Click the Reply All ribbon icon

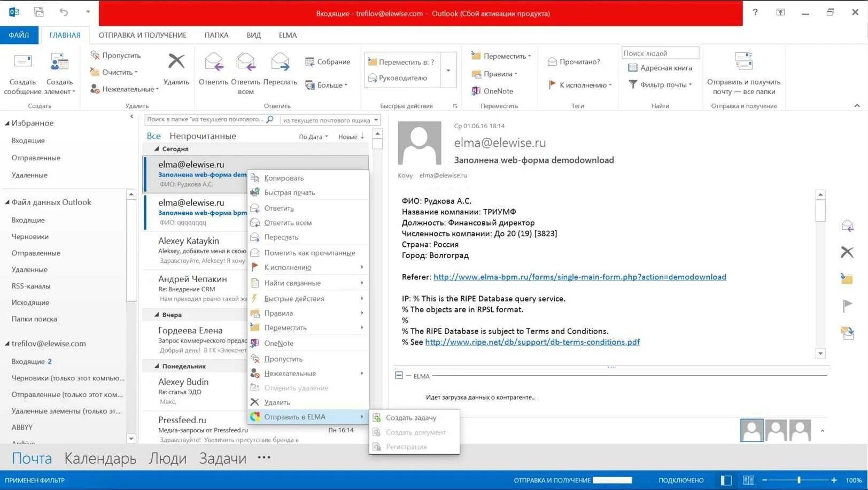click(246, 62)
